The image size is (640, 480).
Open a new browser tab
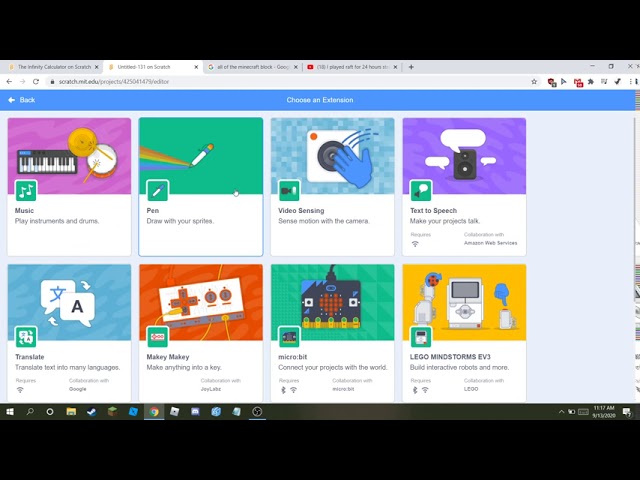(x=411, y=67)
